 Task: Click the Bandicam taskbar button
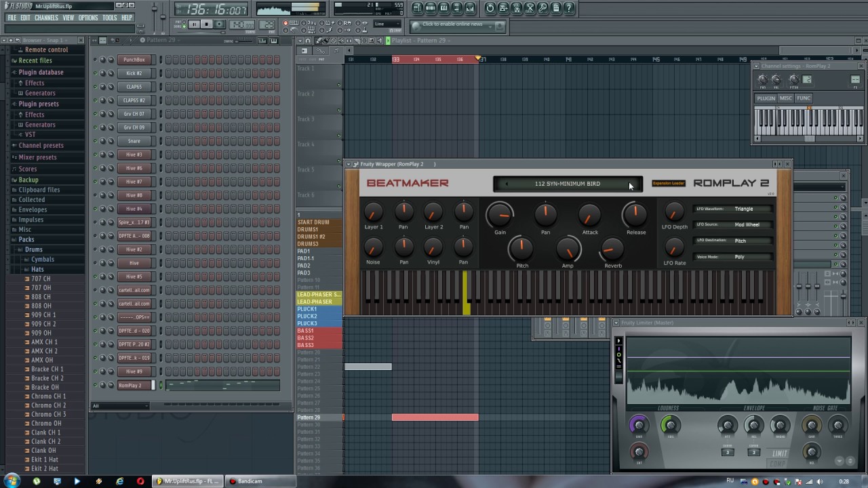[260, 481]
